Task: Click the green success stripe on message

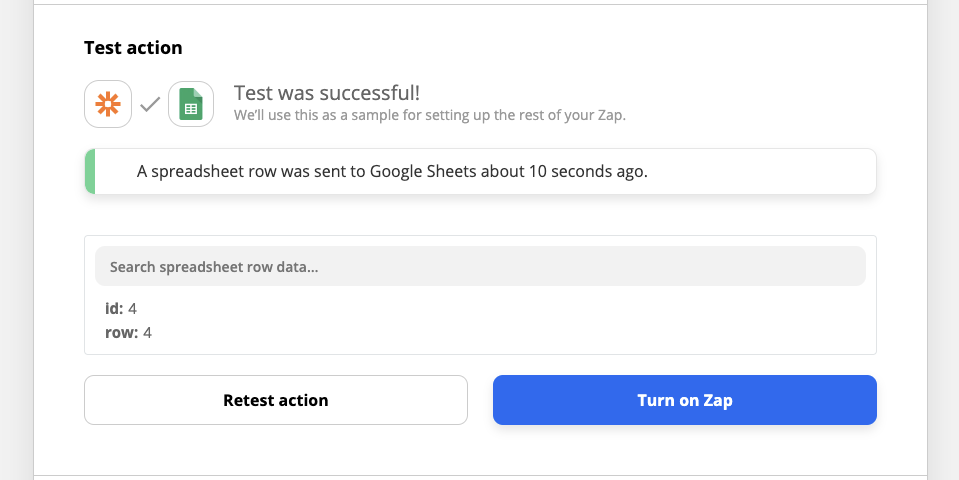Action: click(90, 171)
